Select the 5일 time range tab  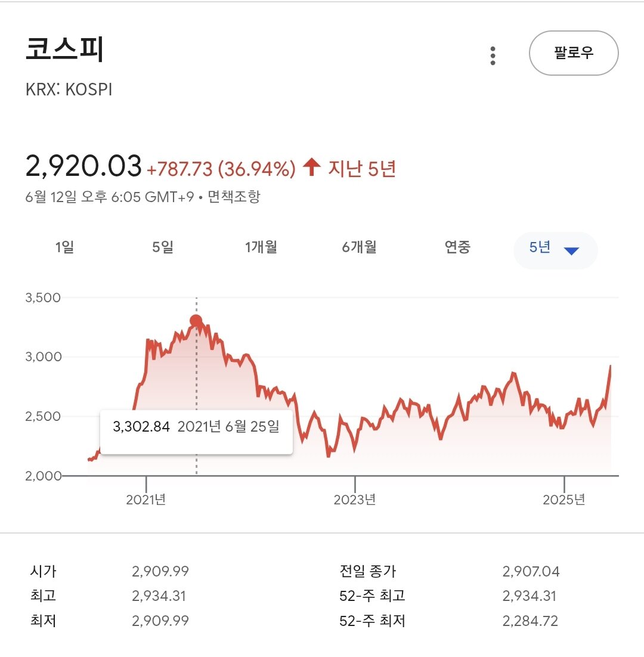click(163, 247)
